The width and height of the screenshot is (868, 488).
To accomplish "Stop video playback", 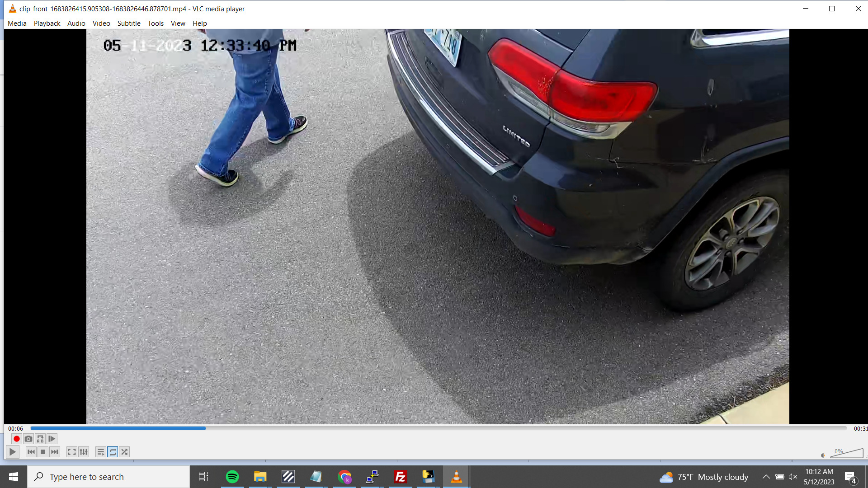I will [43, 452].
